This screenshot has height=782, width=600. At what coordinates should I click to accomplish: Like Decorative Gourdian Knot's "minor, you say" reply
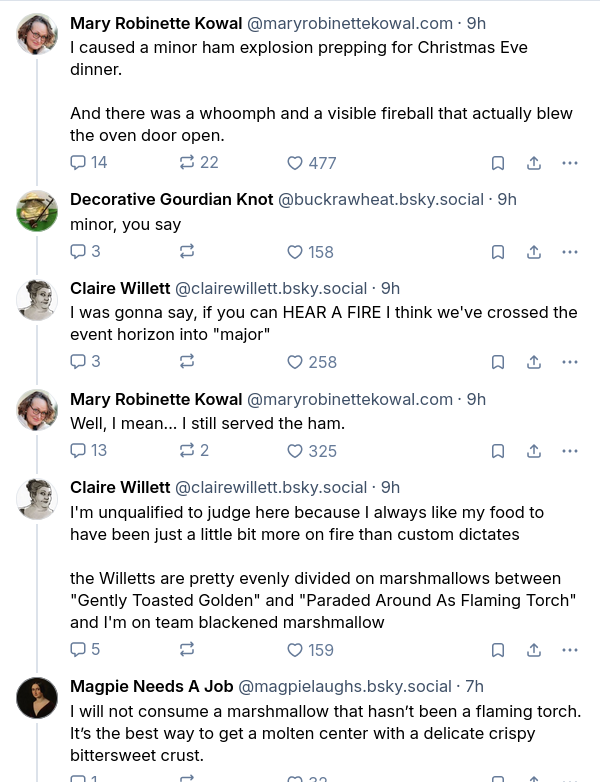tap(295, 252)
